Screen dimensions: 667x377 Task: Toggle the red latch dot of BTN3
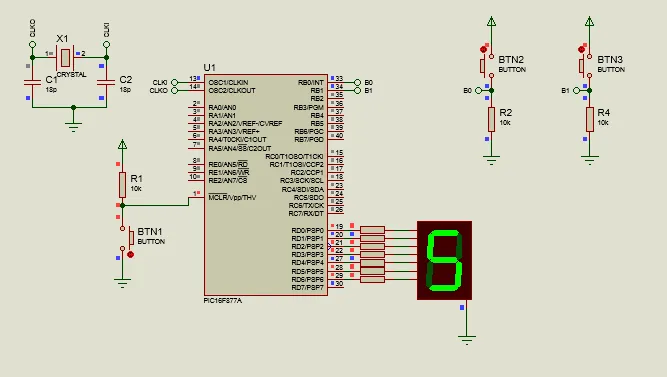point(581,49)
